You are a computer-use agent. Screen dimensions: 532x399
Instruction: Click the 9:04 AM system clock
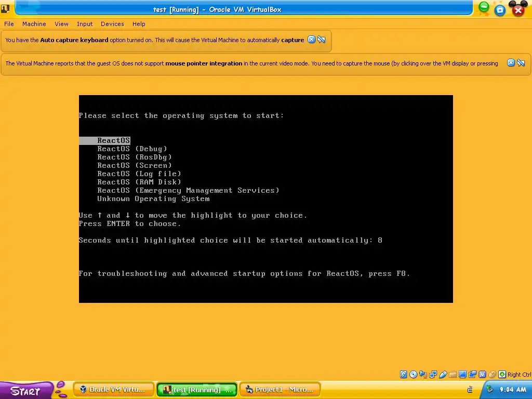tap(512, 390)
